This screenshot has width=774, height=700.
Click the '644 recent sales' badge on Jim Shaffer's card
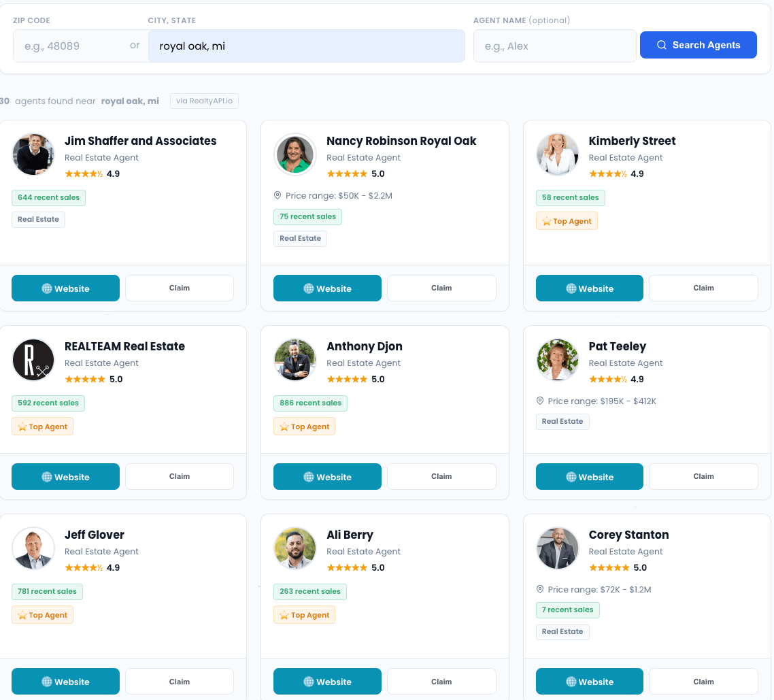click(x=48, y=197)
